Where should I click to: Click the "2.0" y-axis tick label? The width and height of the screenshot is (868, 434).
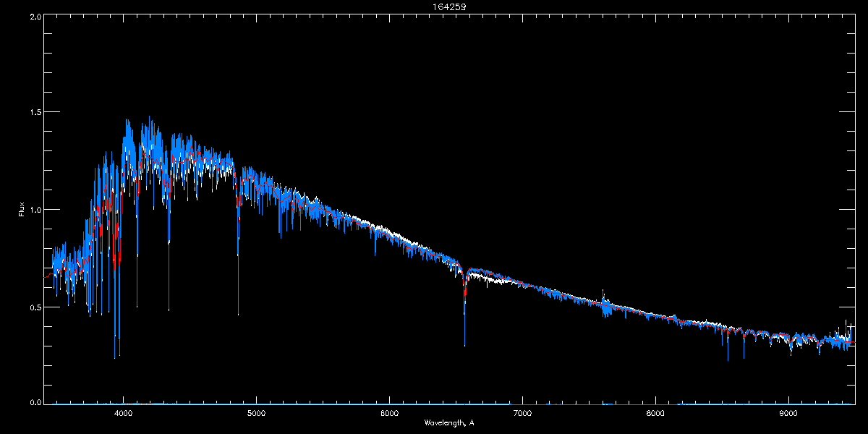click(34, 15)
